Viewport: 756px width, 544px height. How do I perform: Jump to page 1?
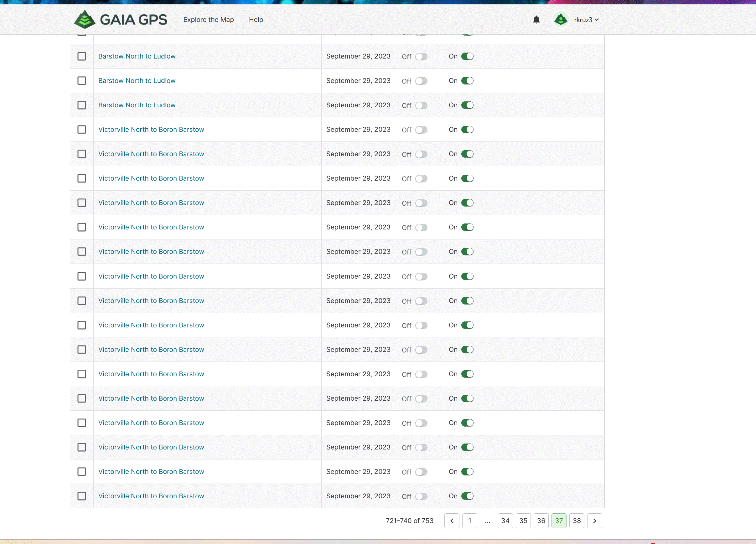pyautogui.click(x=469, y=520)
